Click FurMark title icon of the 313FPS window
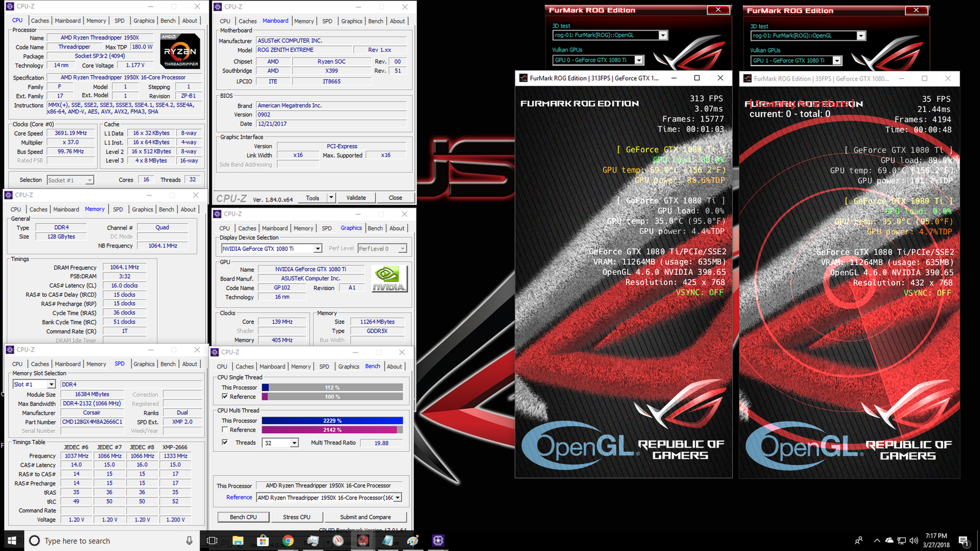This screenshot has height=551, width=980. click(x=523, y=78)
